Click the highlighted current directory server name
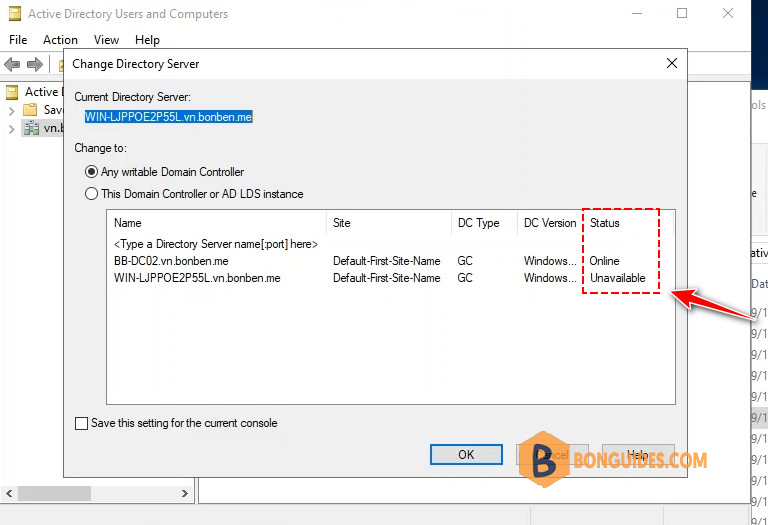The height and width of the screenshot is (525, 768). (168, 117)
